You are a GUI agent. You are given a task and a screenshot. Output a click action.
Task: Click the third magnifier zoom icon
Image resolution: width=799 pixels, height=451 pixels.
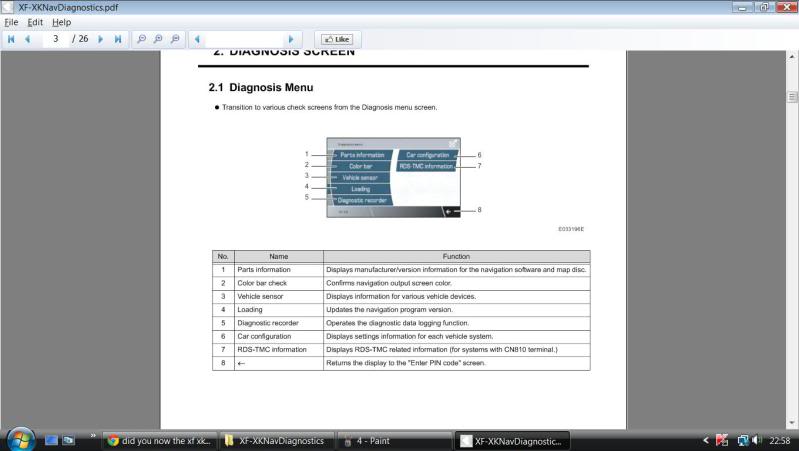175,39
